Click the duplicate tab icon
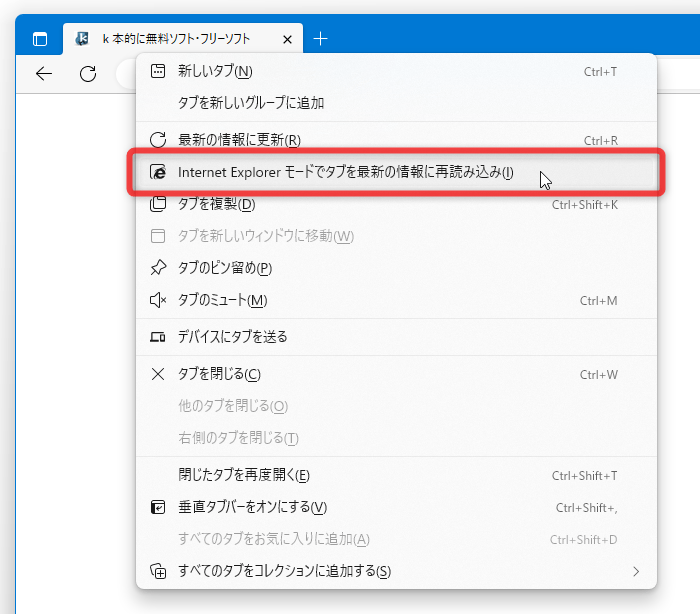The width and height of the screenshot is (700, 614). [x=158, y=204]
